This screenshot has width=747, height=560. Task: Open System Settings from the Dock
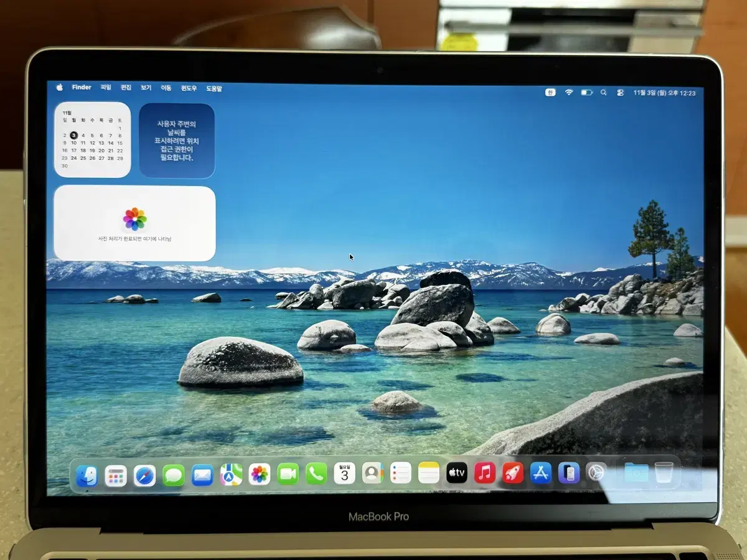coord(596,475)
